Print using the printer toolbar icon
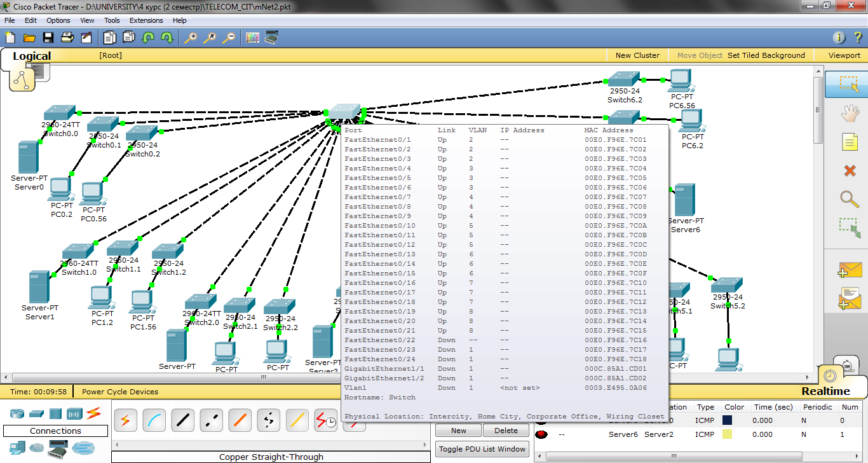The image size is (868, 463). tap(67, 38)
